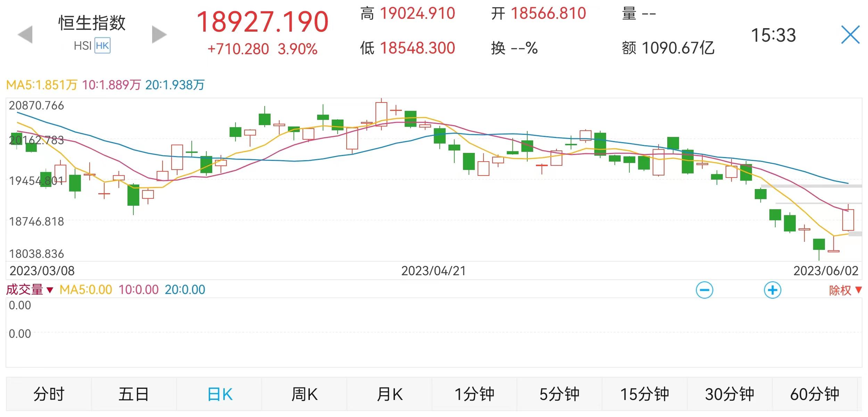Open the 成交量 indicator dropdown
This screenshot has width=868, height=417.
point(30,290)
